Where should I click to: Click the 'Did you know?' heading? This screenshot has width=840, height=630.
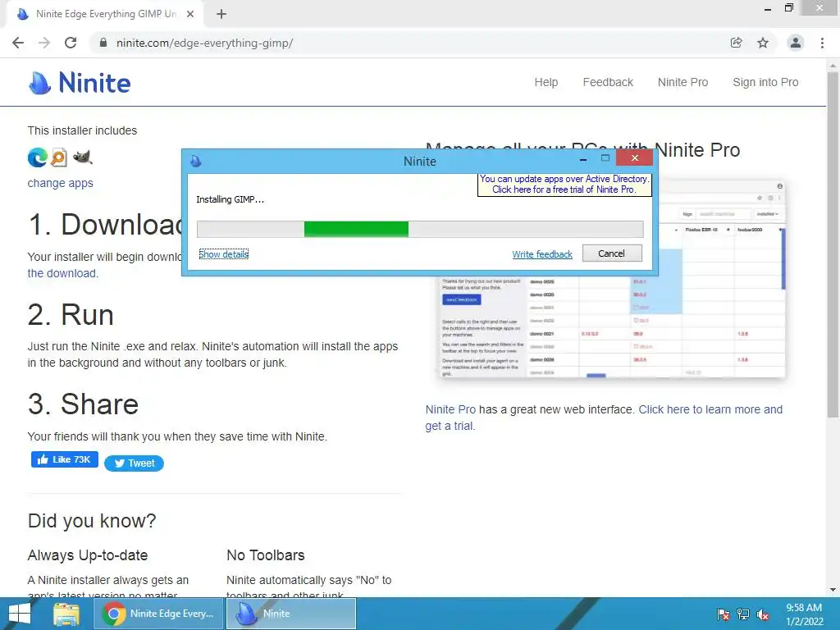92,521
